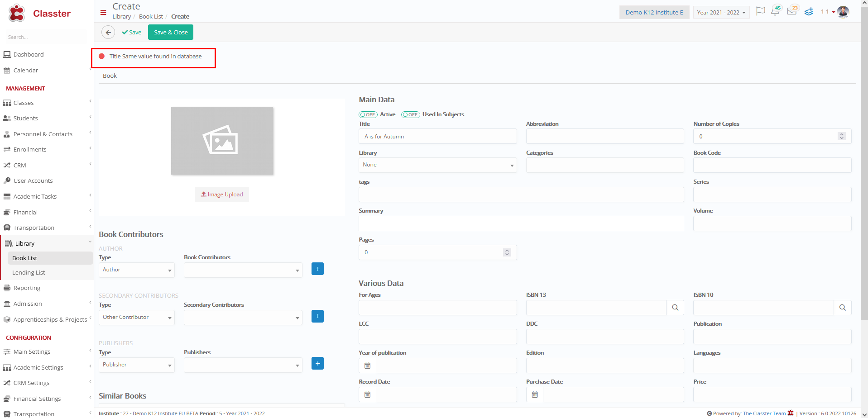Viewport: 868px width, 418px height.
Task: Open Purchase Date calendar icon
Action: coord(535,394)
